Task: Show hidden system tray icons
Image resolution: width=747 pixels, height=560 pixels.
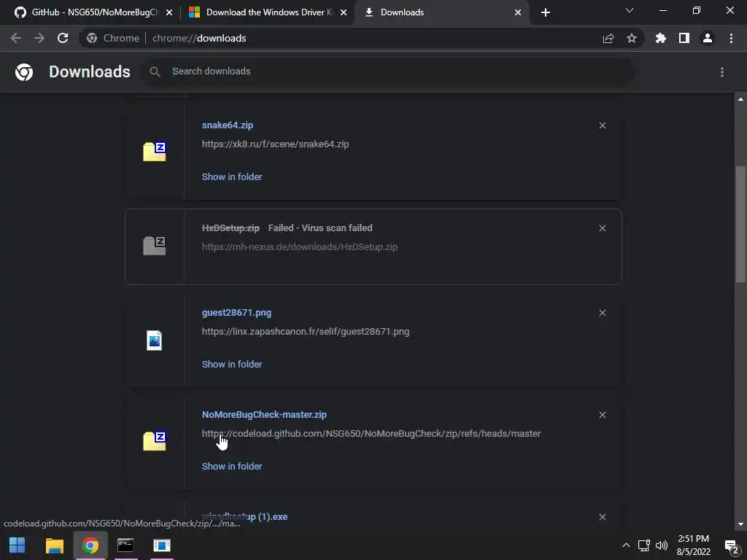Action: 626,545
